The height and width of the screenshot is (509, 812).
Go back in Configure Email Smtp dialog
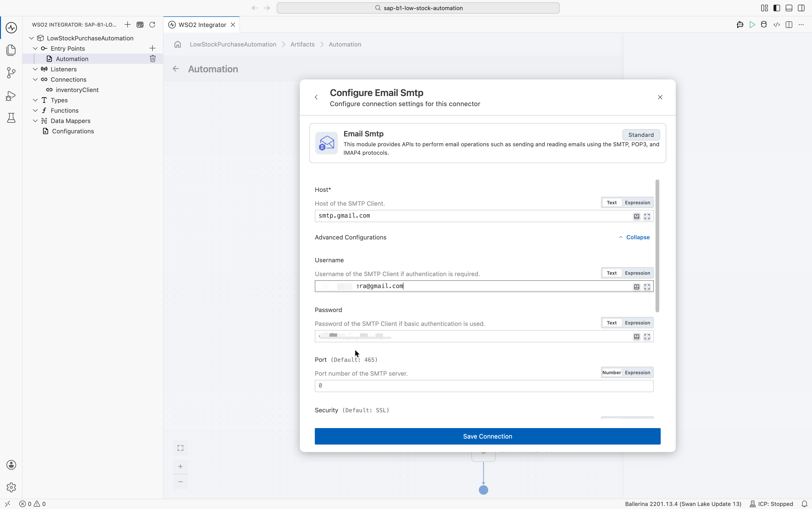tap(316, 97)
